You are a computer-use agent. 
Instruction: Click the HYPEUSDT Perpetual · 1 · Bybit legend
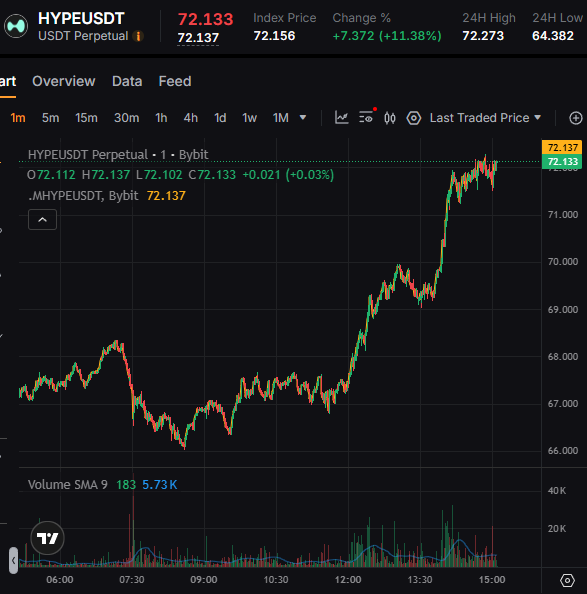point(118,155)
